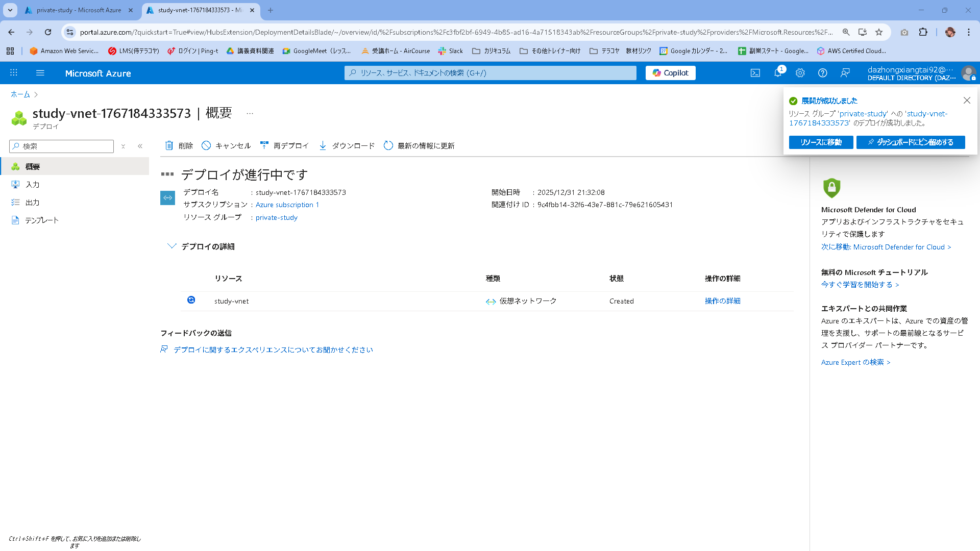Open Azure Cloud Shell icon

755,73
